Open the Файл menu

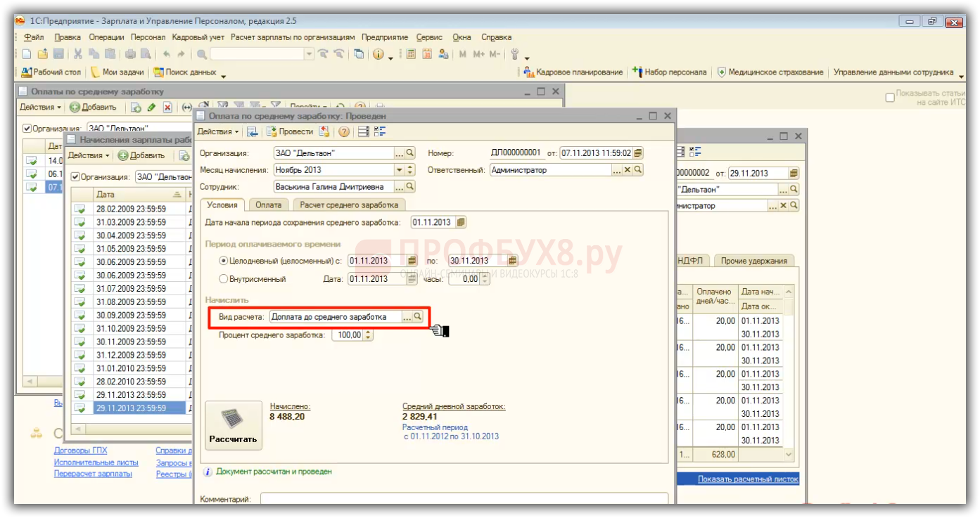34,37
